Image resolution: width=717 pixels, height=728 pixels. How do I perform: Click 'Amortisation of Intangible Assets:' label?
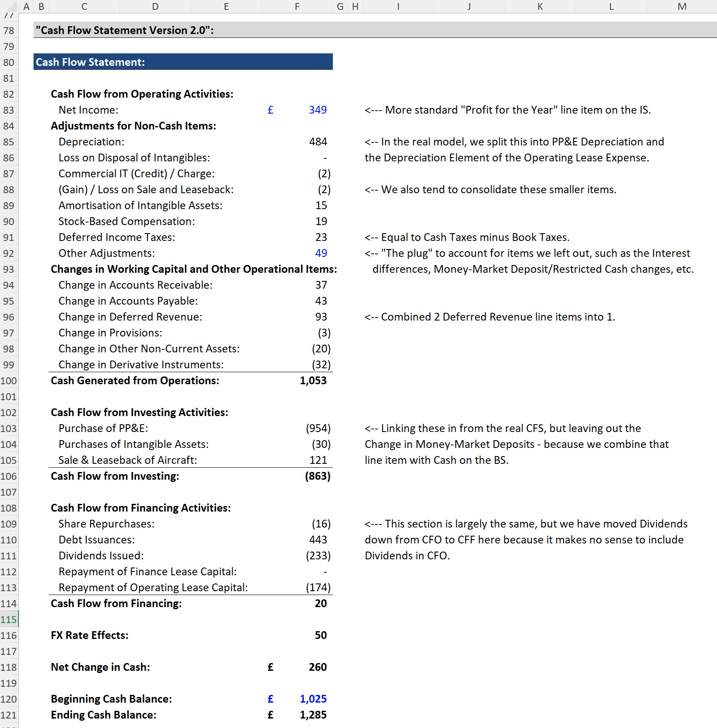click(141, 206)
